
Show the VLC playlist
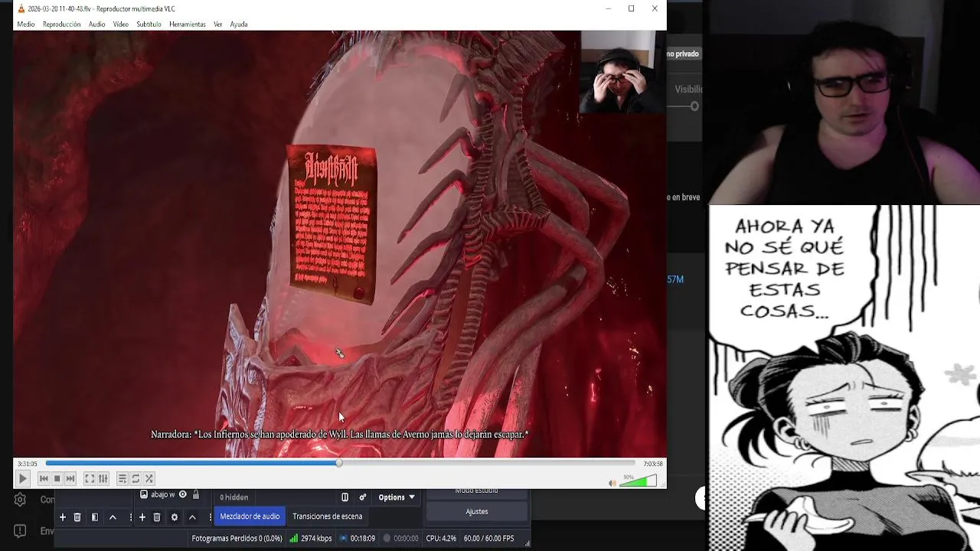(122, 478)
